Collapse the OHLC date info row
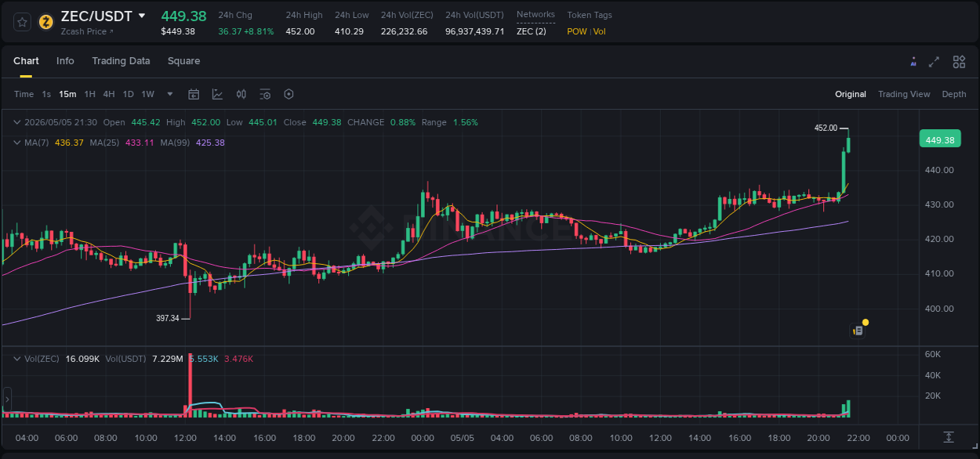Viewport: 980px width, 459px height. 17,122
